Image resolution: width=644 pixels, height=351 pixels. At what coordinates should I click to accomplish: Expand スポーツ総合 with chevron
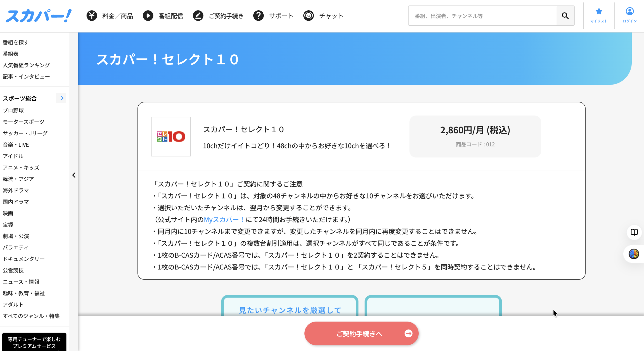coord(62,98)
